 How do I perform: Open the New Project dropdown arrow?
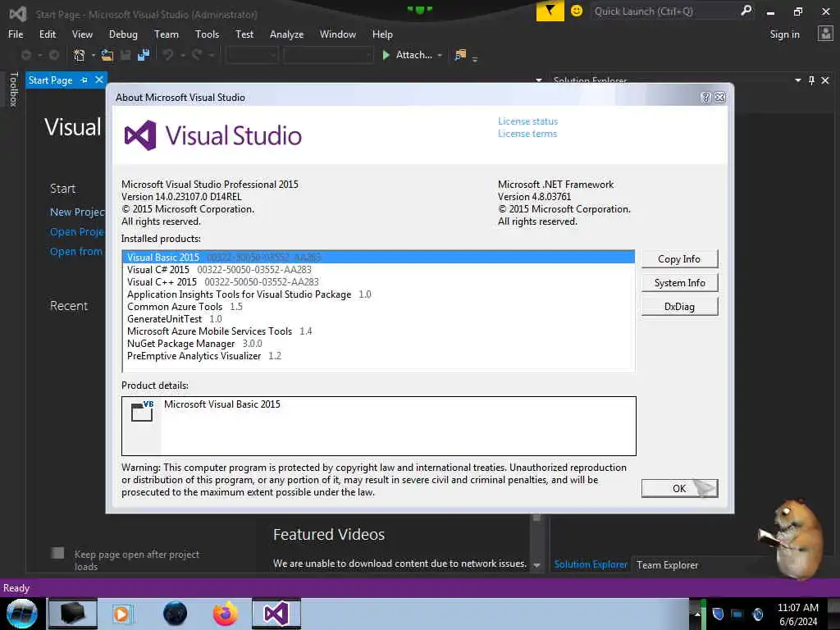click(x=94, y=55)
